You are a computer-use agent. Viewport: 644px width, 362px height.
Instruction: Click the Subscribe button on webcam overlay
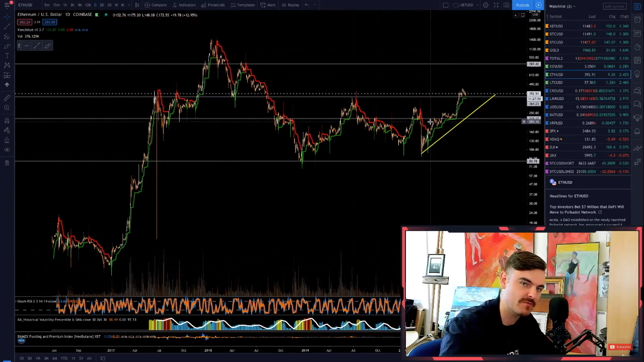[x=620, y=347]
